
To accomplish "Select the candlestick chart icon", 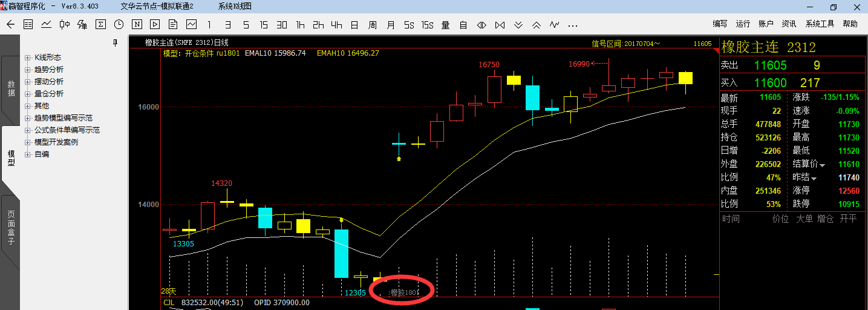I will (x=64, y=25).
